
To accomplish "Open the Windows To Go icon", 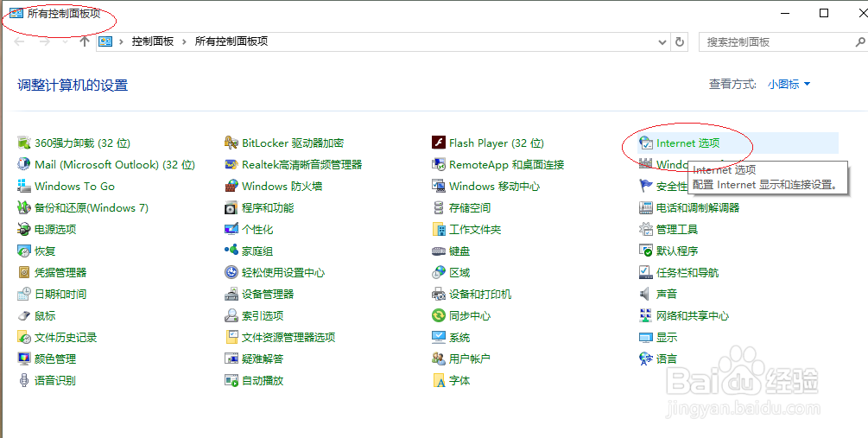I will tap(24, 186).
